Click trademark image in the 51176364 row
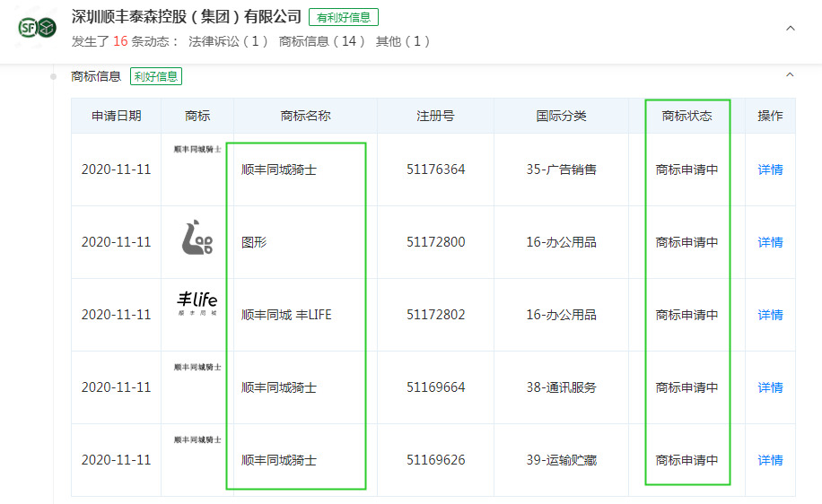The image size is (822, 504). tap(197, 149)
